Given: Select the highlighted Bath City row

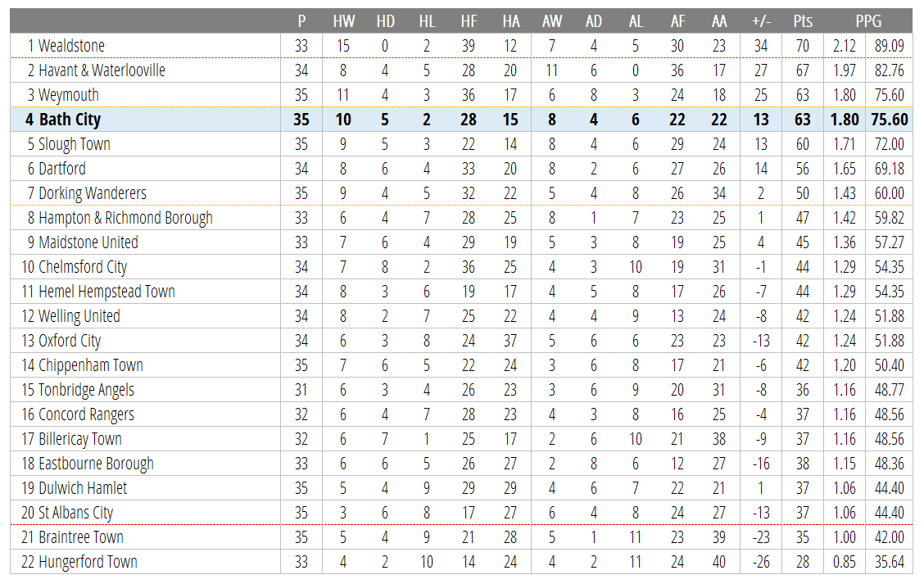Looking at the screenshot, I should pos(461,120).
